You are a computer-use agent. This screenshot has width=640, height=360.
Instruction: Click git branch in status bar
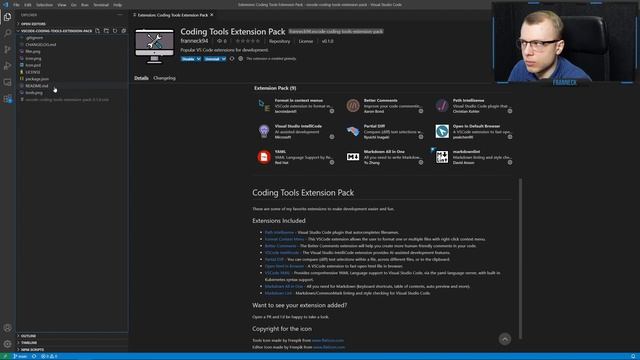[x=20, y=356]
